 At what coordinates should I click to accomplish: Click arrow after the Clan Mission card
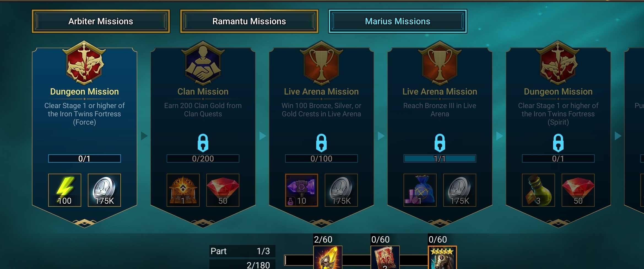263,136
